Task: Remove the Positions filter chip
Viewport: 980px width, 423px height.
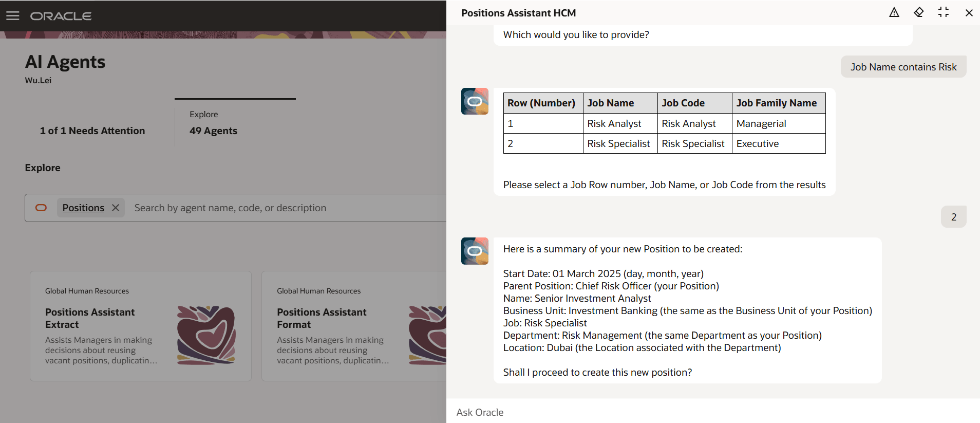Action: [115, 207]
